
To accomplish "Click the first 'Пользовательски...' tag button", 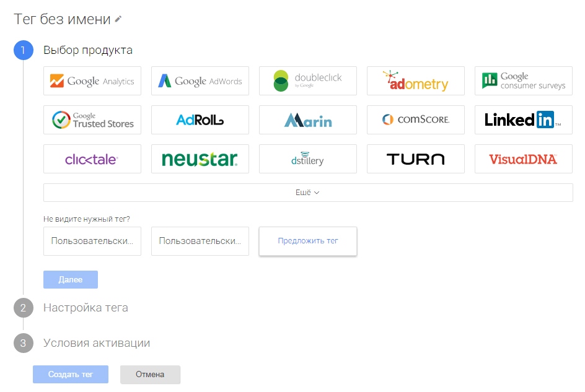I will coord(92,241).
